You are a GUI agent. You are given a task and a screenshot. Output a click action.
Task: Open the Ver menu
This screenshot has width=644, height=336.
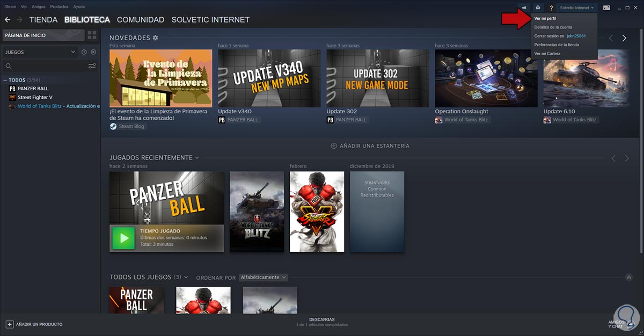24,7
